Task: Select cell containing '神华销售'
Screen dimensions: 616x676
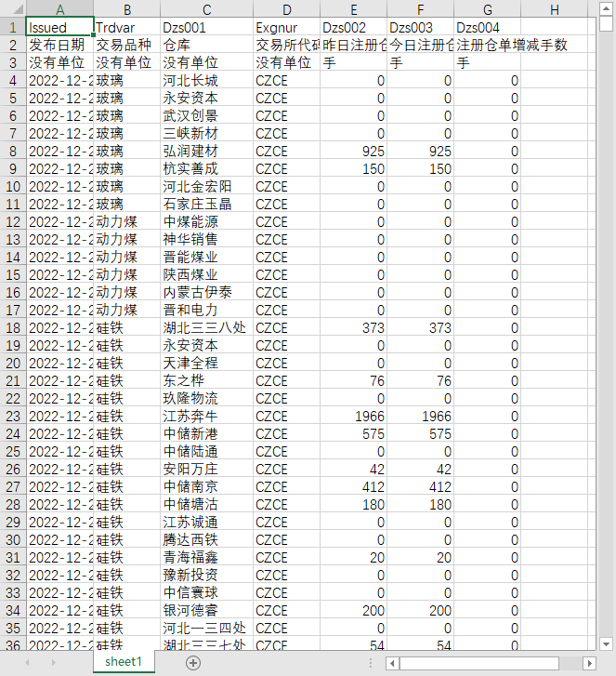Action: tap(207, 239)
